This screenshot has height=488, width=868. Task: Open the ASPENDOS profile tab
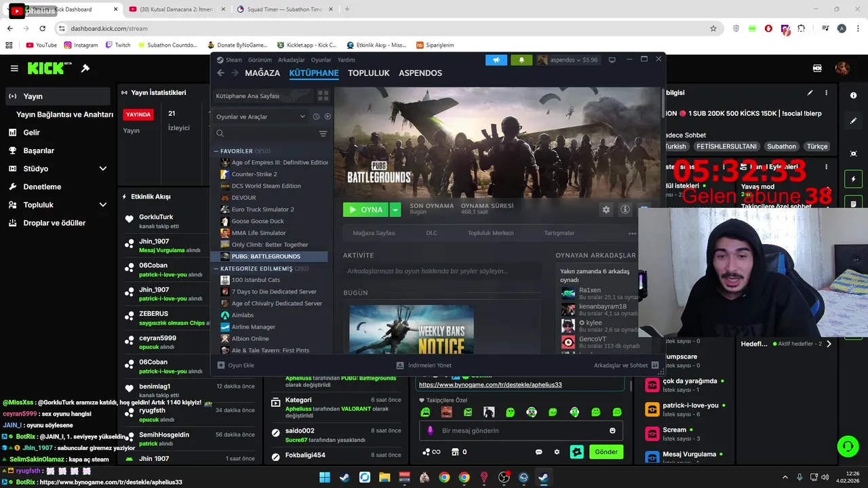tap(420, 73)
